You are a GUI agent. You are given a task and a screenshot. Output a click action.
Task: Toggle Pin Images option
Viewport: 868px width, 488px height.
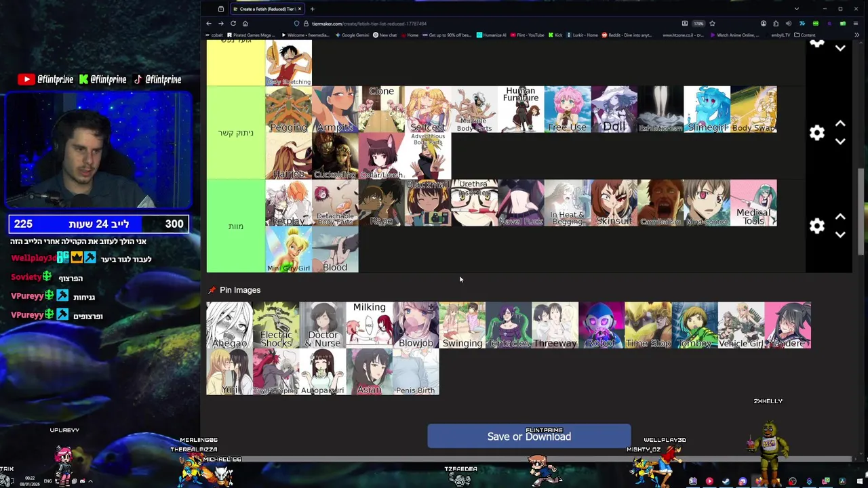(240, 290)
